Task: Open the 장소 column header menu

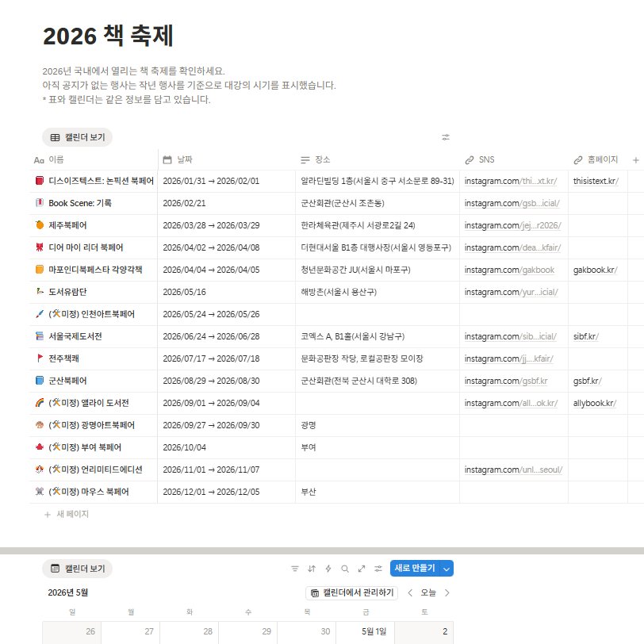Action: (378, 159)
